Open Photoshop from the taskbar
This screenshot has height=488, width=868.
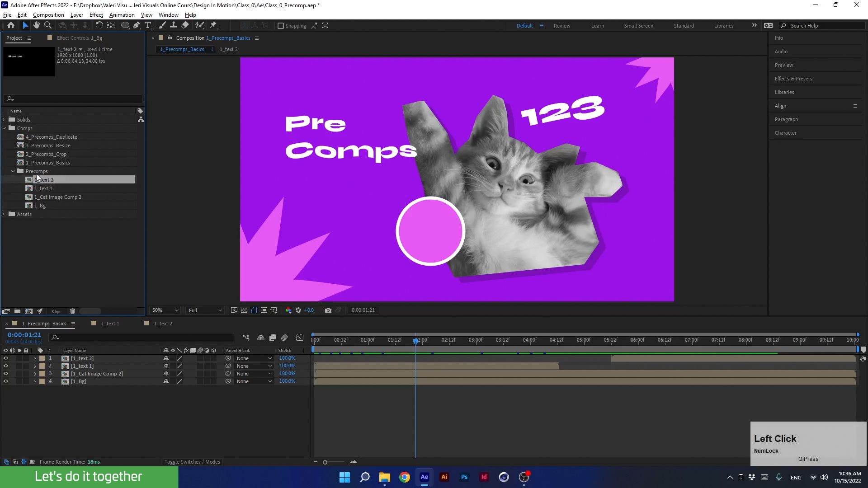(x=464, y=477)
